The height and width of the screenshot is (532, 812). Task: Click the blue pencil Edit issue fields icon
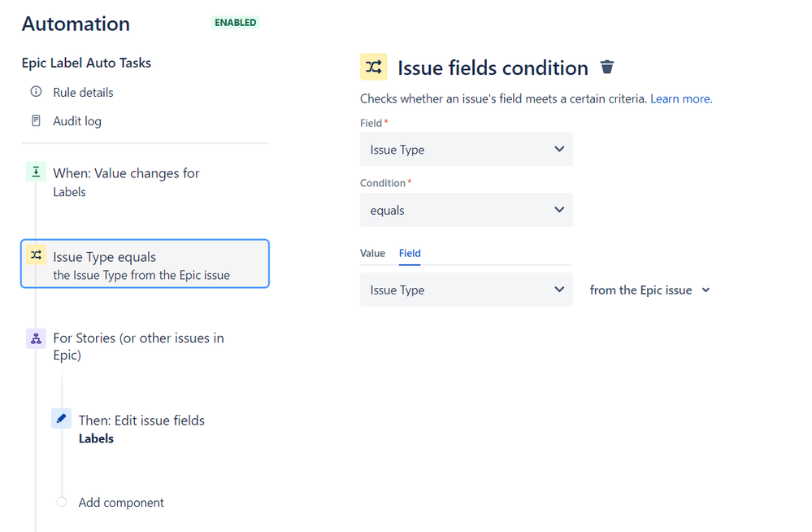[61, 419]
